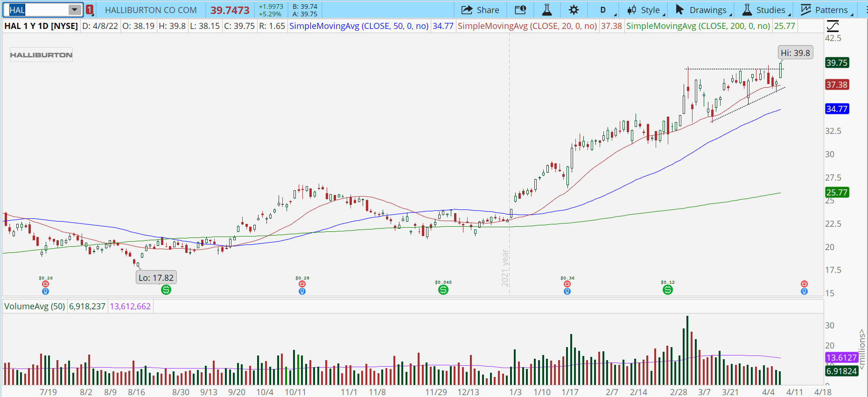
Task: Click the 13,612,662 average volume value
Action: (x=130, y=306)
